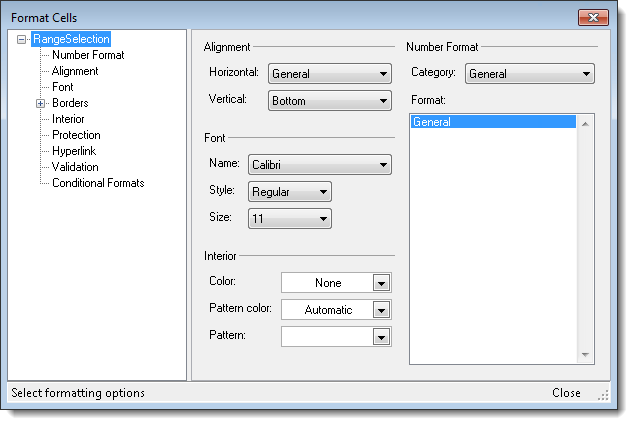
Task: Expand the Borders tree node
Action: click(41, 103)
